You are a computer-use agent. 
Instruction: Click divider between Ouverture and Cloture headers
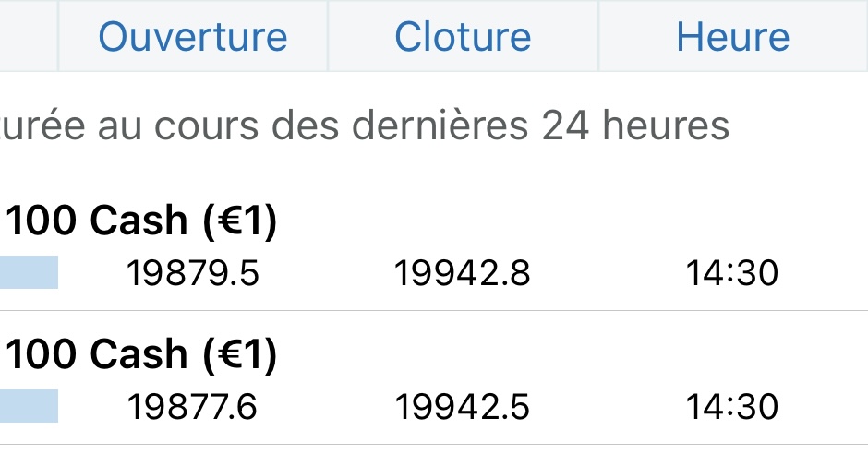tap(328, 37)
